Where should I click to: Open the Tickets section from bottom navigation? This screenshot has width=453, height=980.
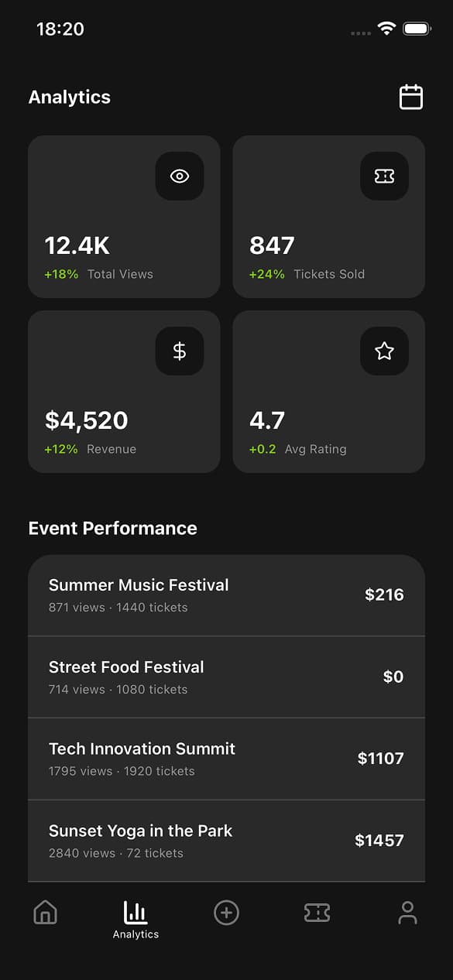(x=317, y=913)
